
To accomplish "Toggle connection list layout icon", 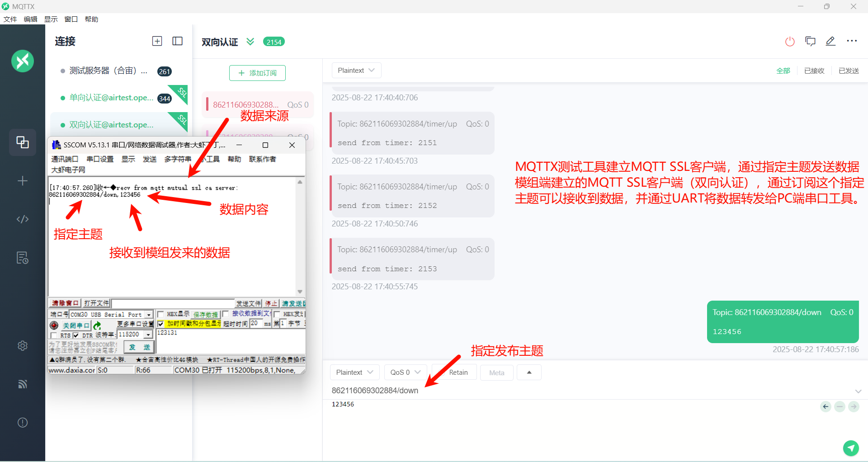I will point(178,41).
